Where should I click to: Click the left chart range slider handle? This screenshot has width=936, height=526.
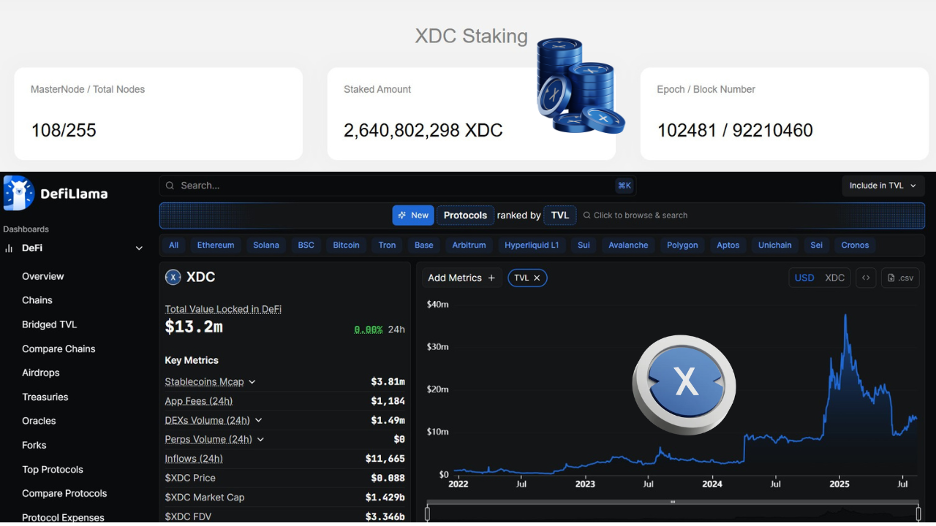coord(427,513)
